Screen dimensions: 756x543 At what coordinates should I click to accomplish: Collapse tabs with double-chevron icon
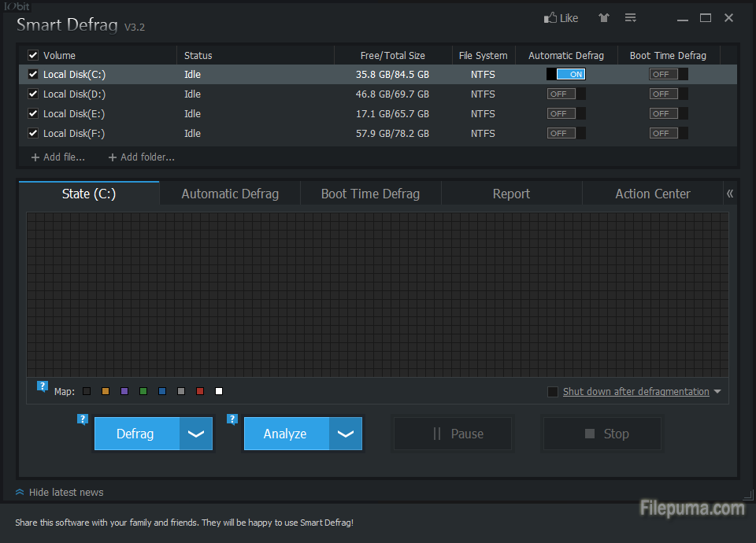[730, 194]
